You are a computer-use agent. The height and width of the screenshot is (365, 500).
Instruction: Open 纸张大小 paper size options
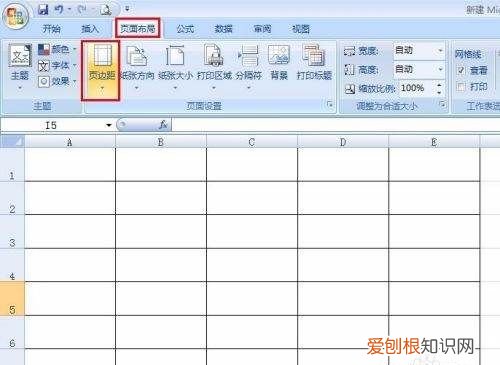pos(175,68)
